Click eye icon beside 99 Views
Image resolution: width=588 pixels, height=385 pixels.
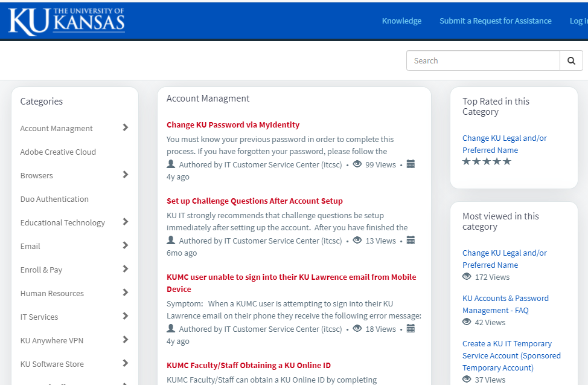click(x=357, y=164)
